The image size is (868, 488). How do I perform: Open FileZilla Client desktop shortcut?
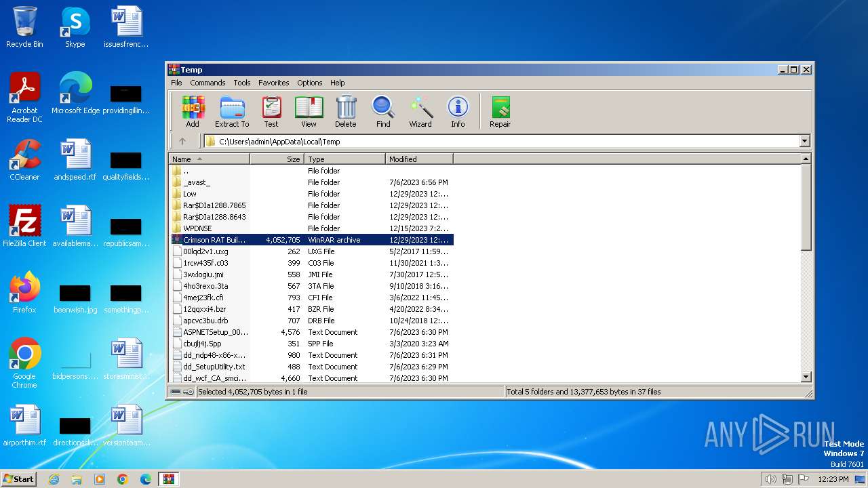(x=24, y=226)
